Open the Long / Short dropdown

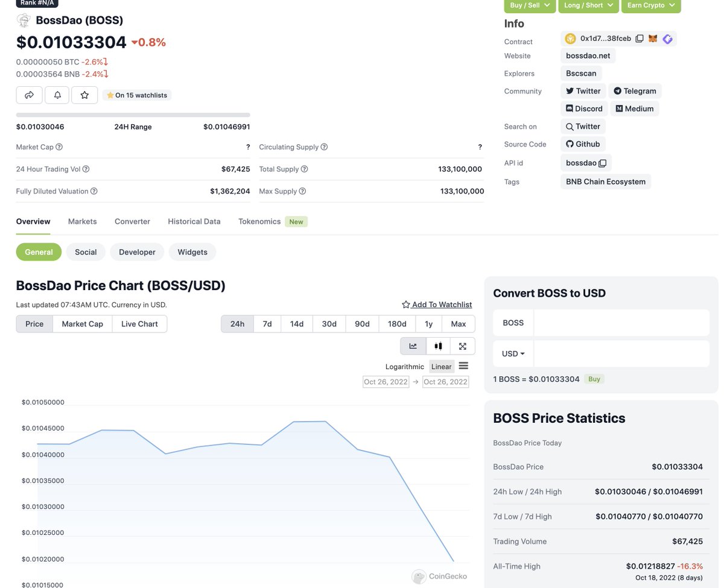[588, 5]
